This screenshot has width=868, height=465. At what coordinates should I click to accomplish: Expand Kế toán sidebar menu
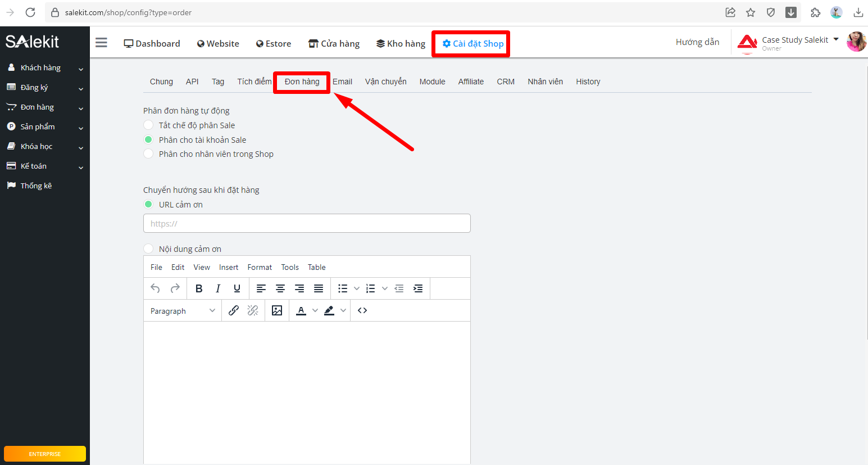[45, 166]
